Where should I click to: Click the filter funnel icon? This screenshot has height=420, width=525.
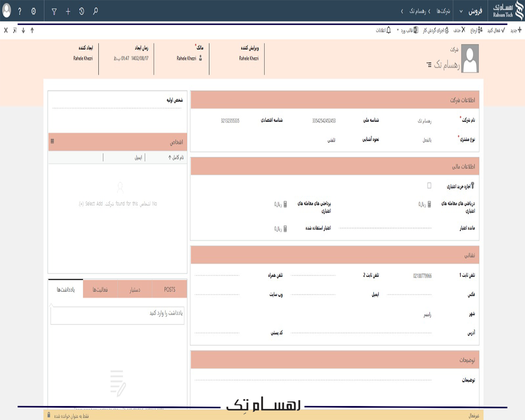pos(54,12)
